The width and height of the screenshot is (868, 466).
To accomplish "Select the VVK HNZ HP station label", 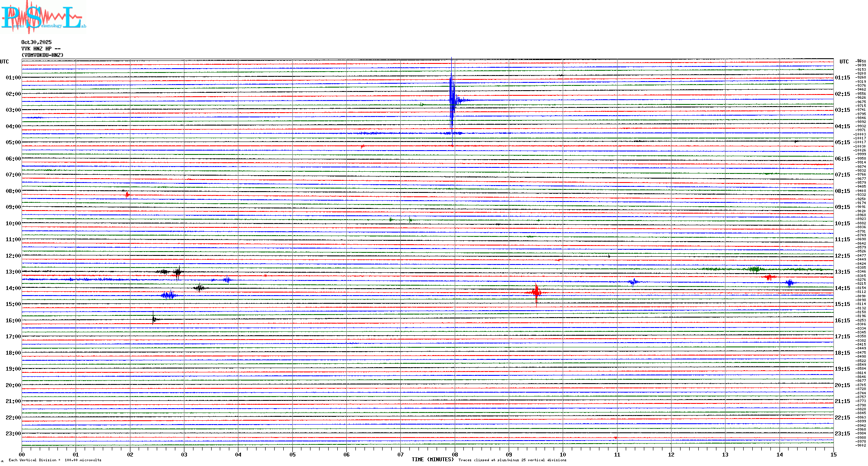I will pyautogui.click(x=41, y=49).
